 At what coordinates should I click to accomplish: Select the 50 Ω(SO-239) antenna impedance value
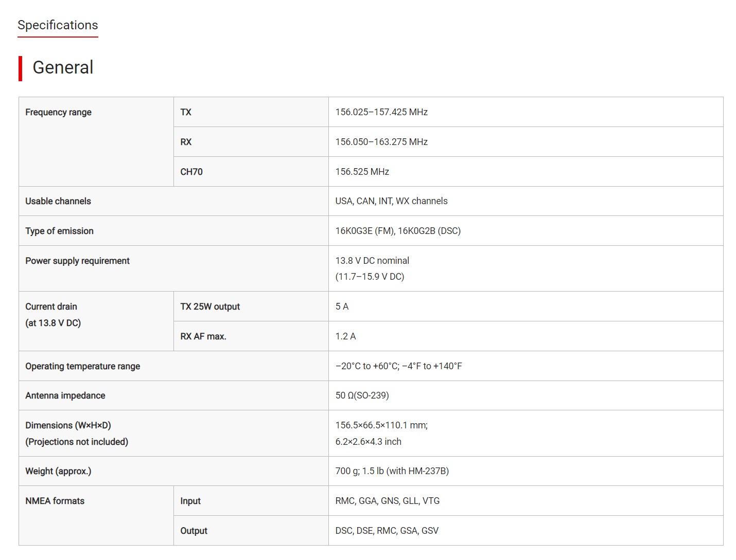(x=362, y=395)
